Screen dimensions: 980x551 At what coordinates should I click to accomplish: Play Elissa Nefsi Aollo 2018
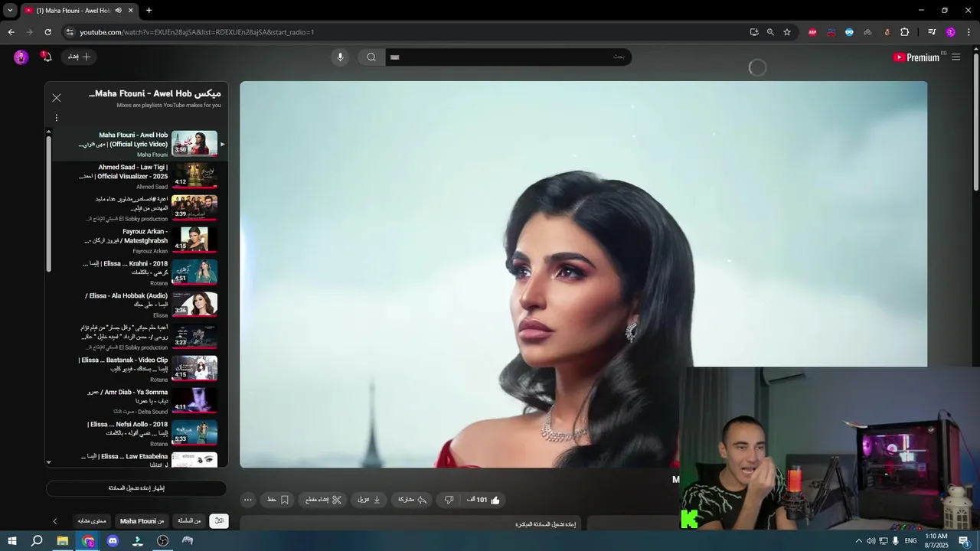coord(136,434)
